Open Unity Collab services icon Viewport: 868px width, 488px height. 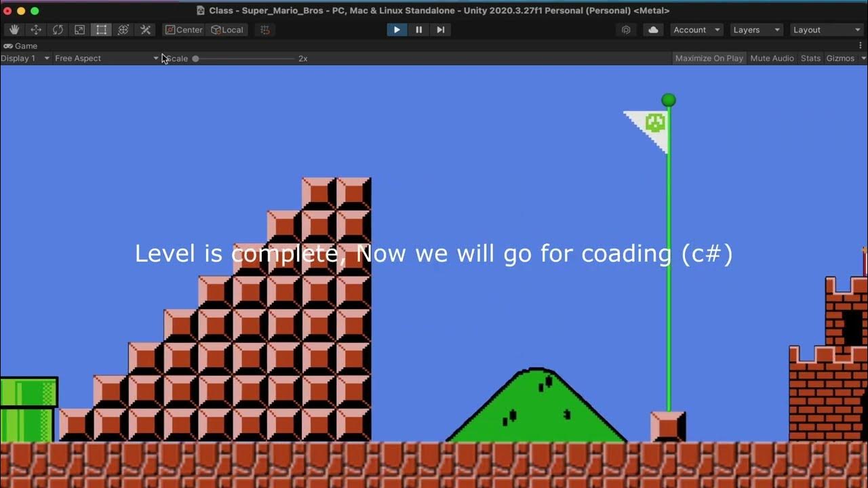click(x=626, y=30)
